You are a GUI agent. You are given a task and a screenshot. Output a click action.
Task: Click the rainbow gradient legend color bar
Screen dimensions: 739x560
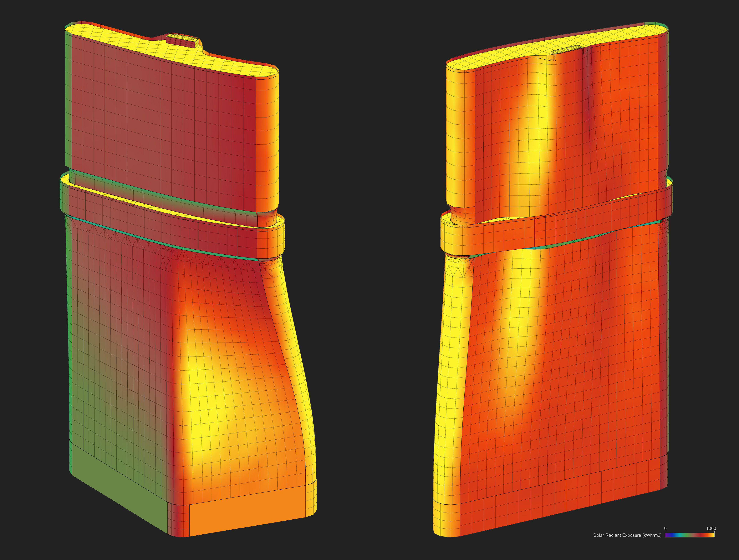[x=690, y=535]
